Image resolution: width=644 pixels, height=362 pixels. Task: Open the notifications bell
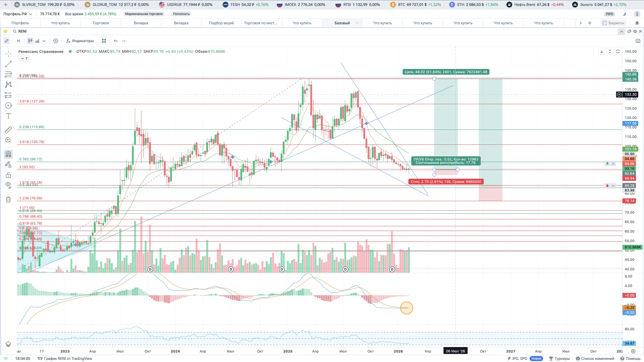(637, 23)
